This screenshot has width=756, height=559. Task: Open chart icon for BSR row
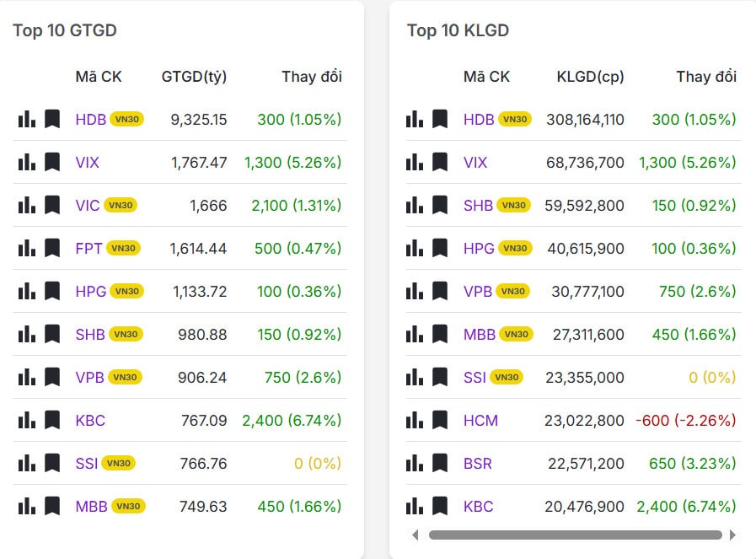click(x=415, y=463)
